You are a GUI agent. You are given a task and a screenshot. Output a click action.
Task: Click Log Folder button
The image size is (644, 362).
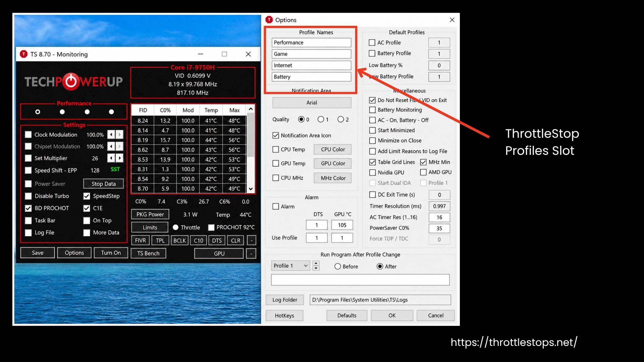click(x=285, y=300)
